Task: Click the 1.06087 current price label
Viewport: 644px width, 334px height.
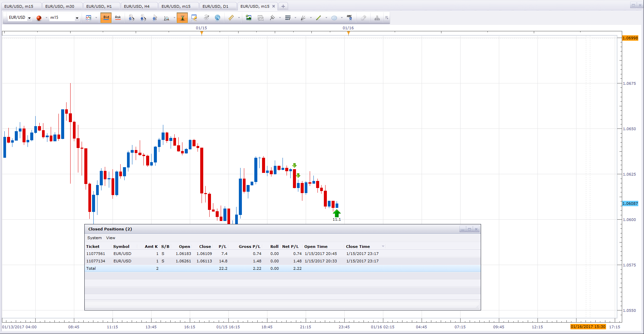Action: (630, 203)
